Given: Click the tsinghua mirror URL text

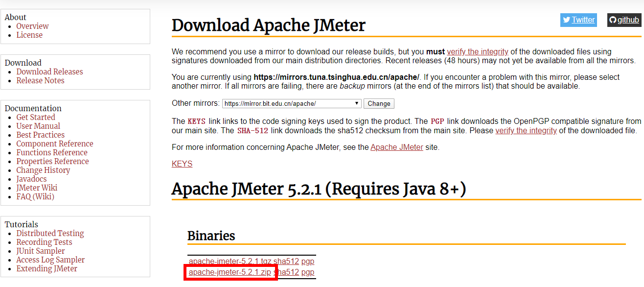Looking at the screenshot, I should click(x=336, y=77).
